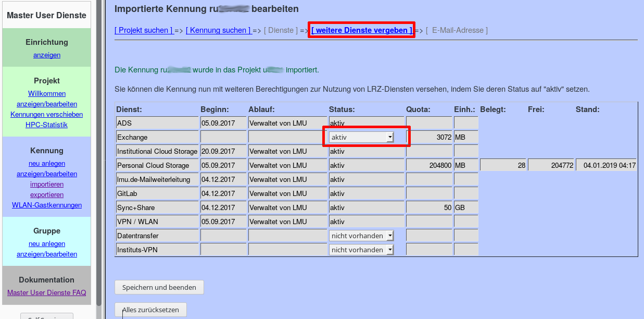
Task: Expand the Datentransfer status dropdown
Action: [361, 236]
